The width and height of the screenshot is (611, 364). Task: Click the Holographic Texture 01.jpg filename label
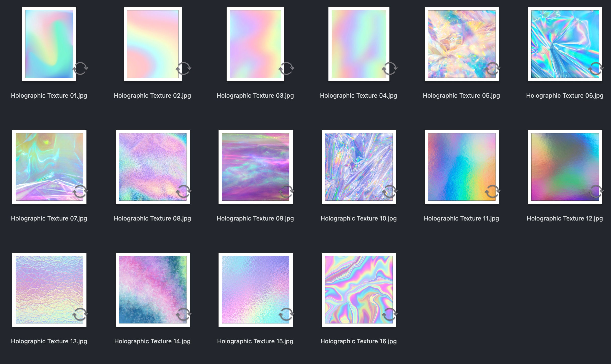[x=49, y=95]
